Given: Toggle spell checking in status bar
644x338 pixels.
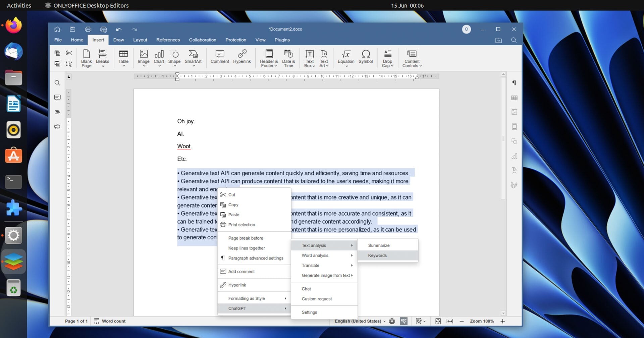Looking at the screenshot, I should coord(404,321).
